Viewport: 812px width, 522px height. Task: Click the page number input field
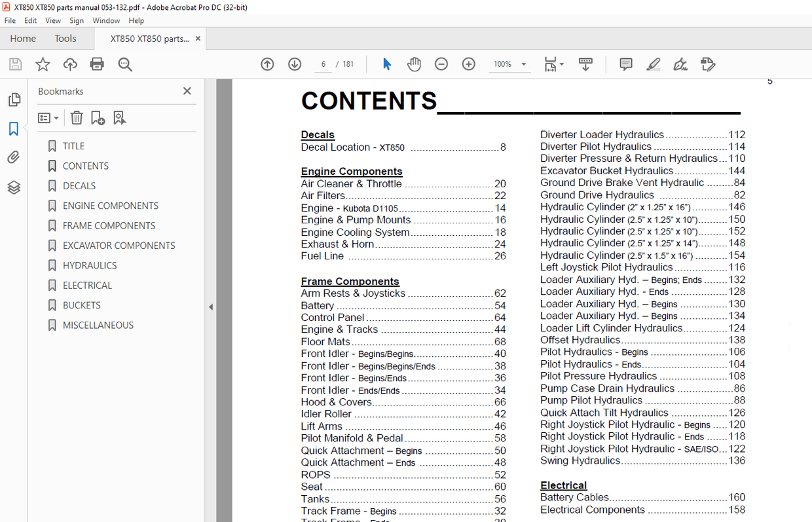[323, 64]
